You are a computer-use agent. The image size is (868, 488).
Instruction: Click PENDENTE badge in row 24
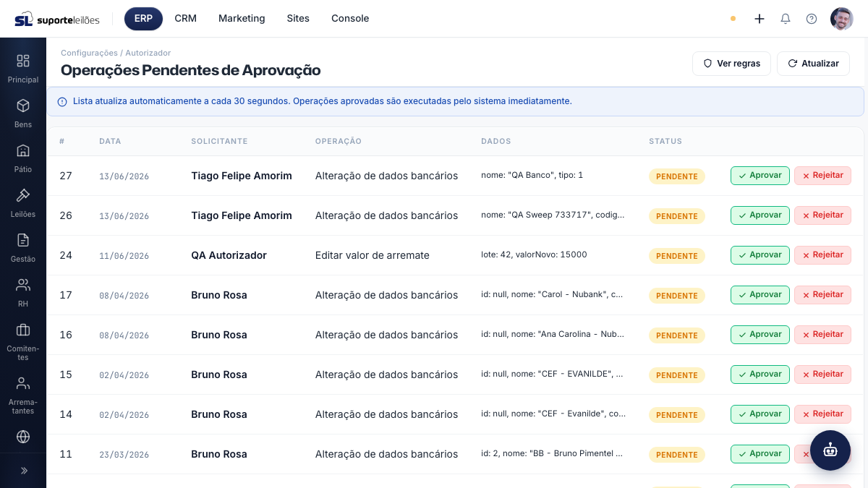pos(677,256)
